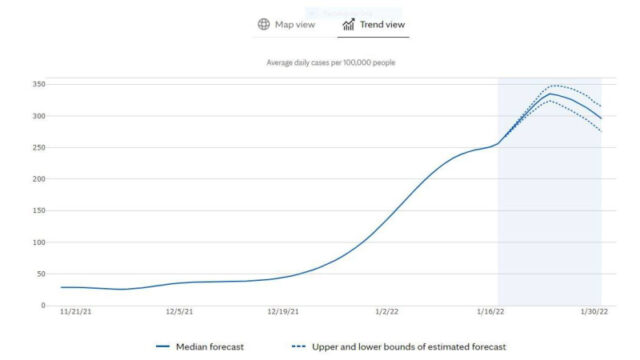Click the chart icon for Trend view
Image resolution: width=640 pixels, height=360 pixels.
tap(349, 24)
